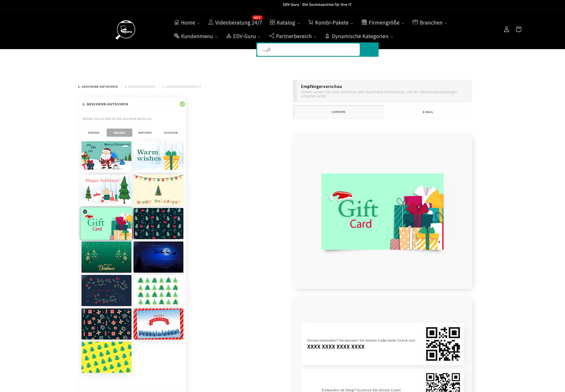Viewport: 565px width, 392px height.
Task: Expand the Kundenmenu chevron
Action: click(x=216, y=37)
